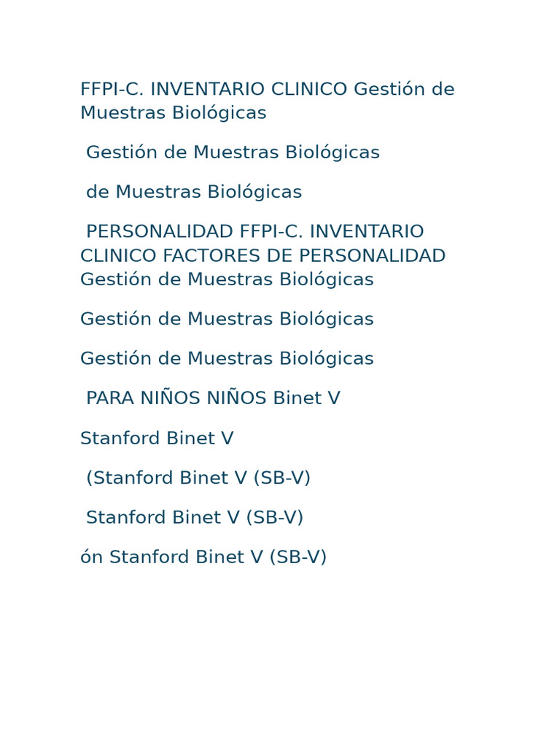Image resolution: width=560 pixels, height=747 pixels.
Task: Click the line starting 'FFPI-C. INVENTARIO CLINICO Gestión'
Action: point(267,89)
